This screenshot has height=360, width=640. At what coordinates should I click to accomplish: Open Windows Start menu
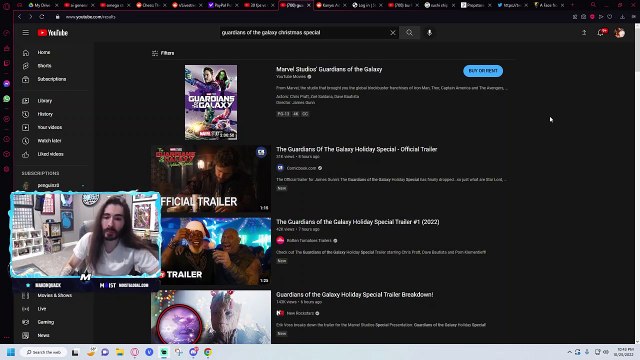(x=11, y=352)
